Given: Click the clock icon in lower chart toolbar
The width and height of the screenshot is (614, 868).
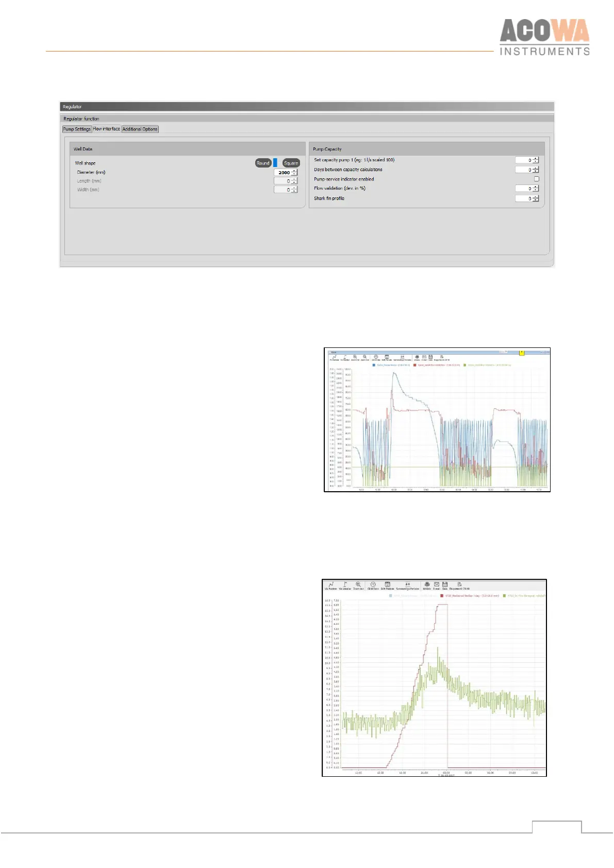Looking at the screenshot, I should tap(373, 585).
